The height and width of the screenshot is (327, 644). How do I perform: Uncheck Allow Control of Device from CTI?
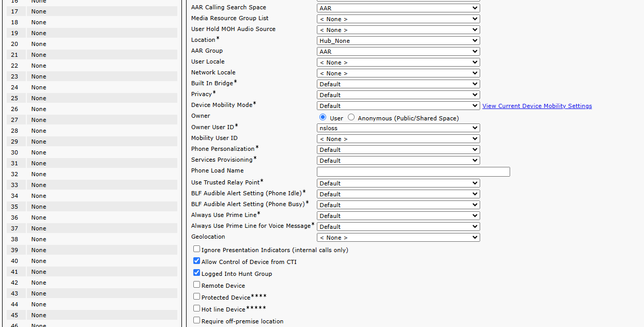coord(196,261)
